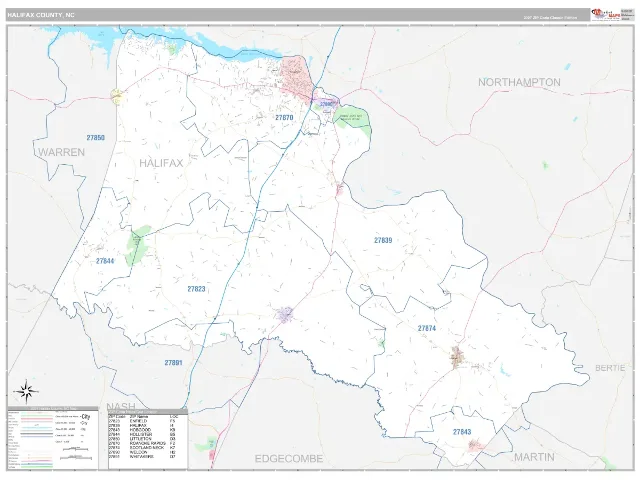
Task: Select ZIP code label 27823
Action: click(196, 289)
